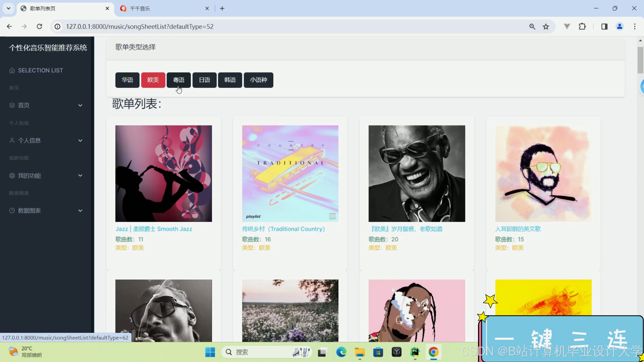
Task: Select the 华语 playlist type button
Action: pos(127,80)
